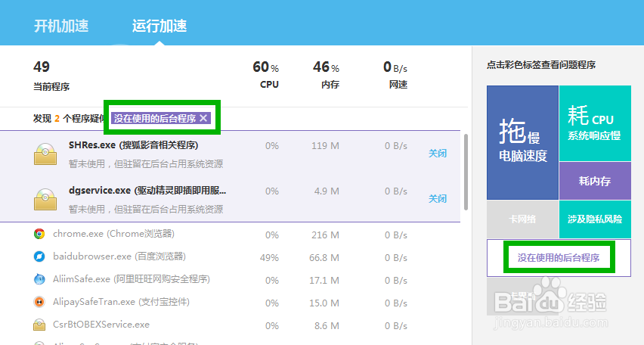Select AlipaySafeTran.exe (支付宝控件) row
The width and height of the screenshot is (644, 345).
coord(230,302)
